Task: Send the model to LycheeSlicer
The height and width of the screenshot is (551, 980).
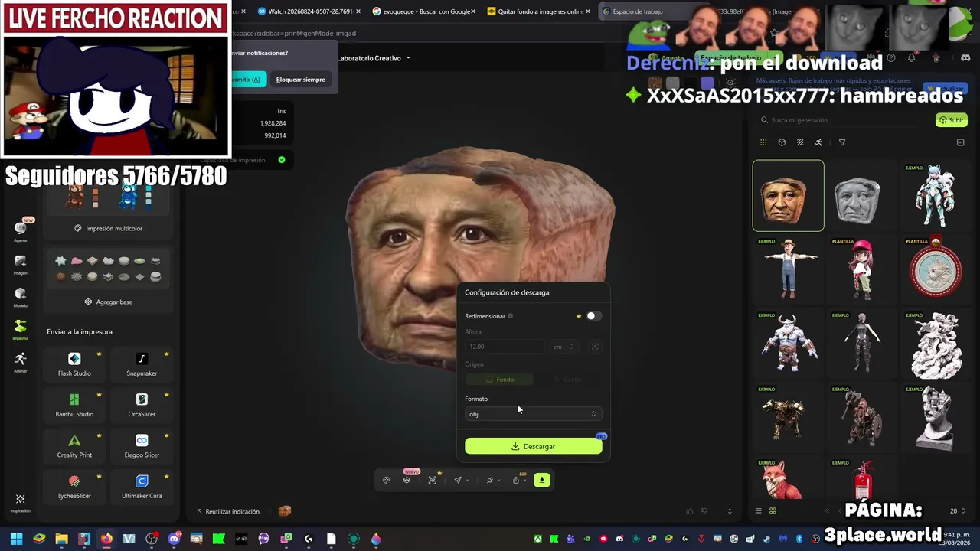Action: click(x=74, y=486)
